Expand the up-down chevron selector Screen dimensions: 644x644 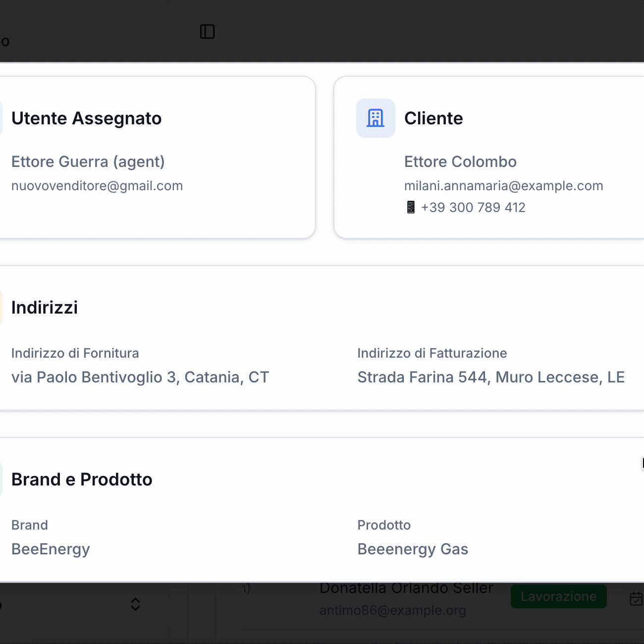[135, 604]
